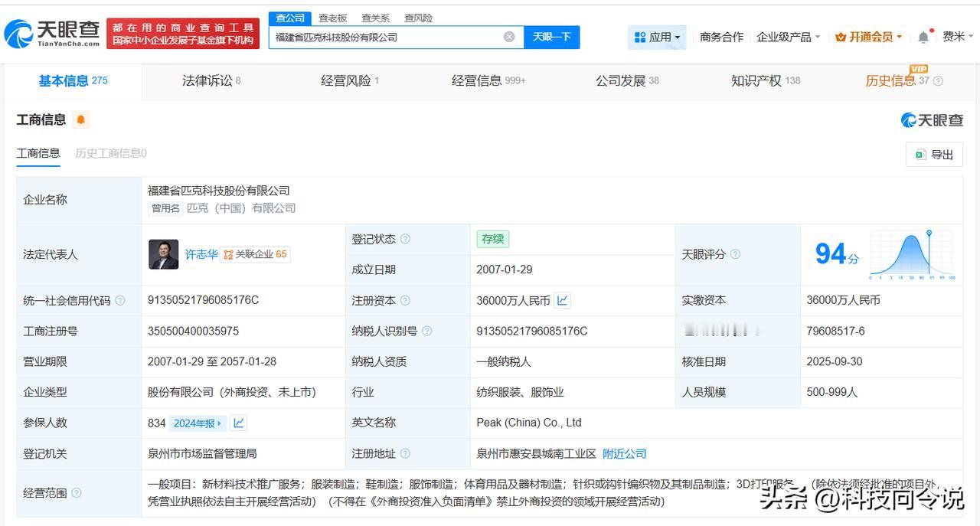This screenshot has width=980, height=526.
Task: Click the organization code 79608517-6
Action: tap(835, 331)
